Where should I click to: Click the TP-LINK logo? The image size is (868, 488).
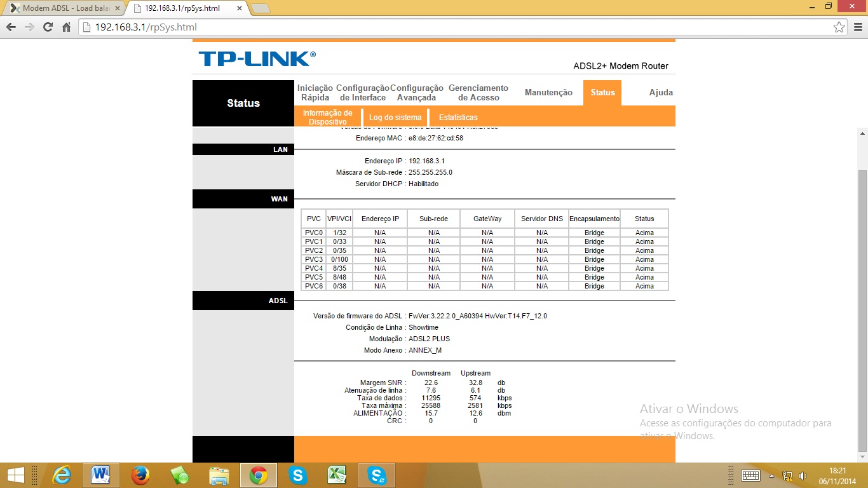pos(257,59)
